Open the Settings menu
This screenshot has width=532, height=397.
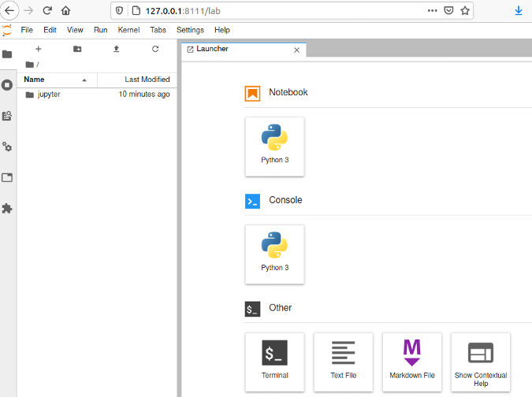click(x=190, y=30)
